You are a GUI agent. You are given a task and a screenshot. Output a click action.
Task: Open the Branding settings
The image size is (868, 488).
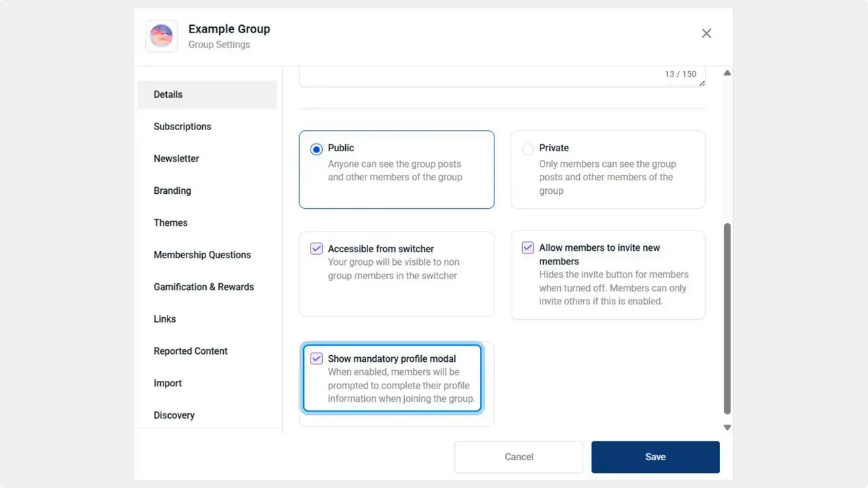click(x=172, y=190)
